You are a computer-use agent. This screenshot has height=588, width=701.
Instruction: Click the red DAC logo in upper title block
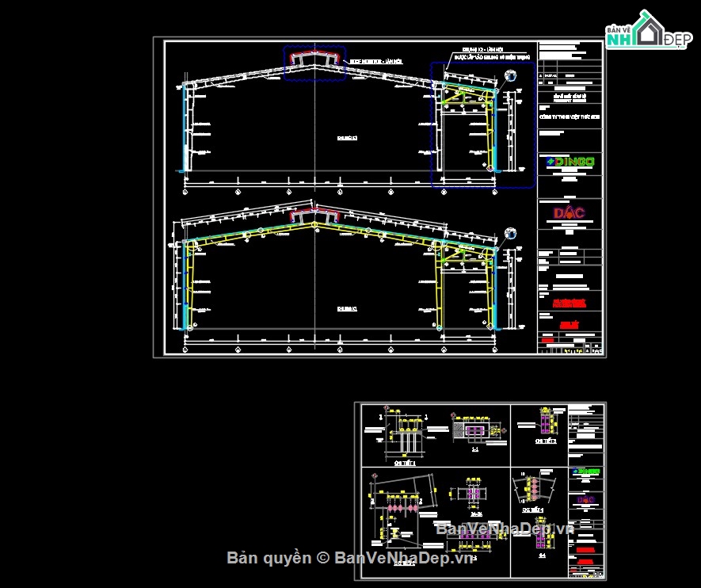click(x=569, y=213)
